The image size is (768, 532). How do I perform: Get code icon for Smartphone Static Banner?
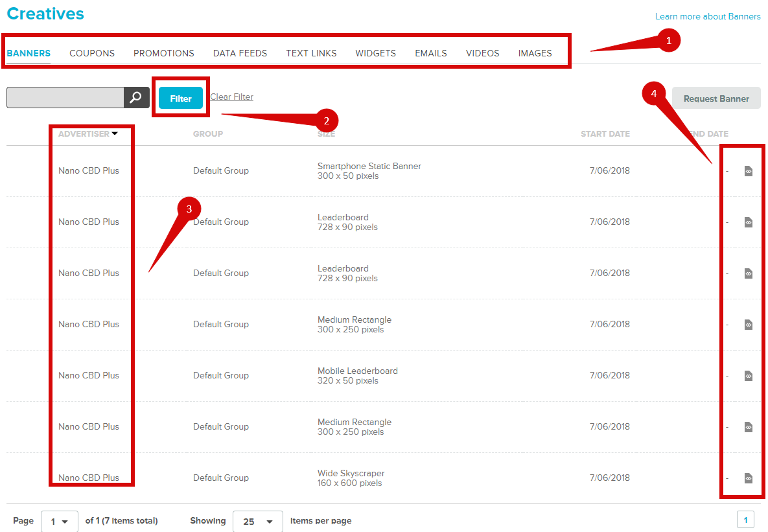pos(748,171)
